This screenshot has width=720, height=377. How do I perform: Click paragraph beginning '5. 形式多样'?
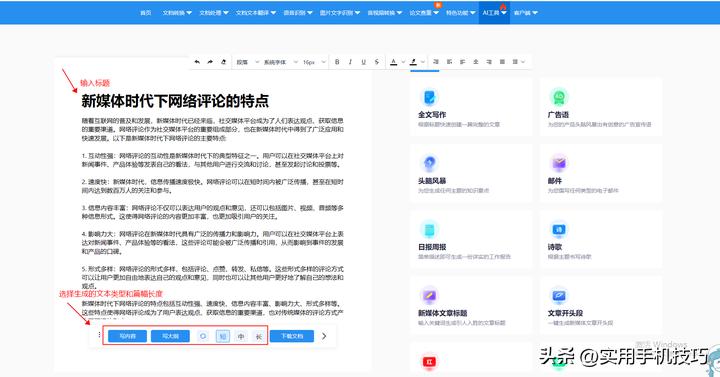tap(213, 277)
